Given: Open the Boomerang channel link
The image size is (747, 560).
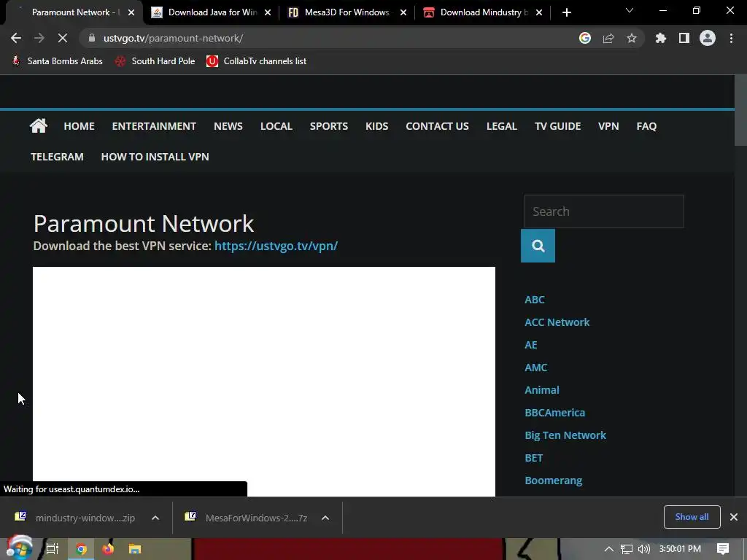Looking at the screenshot, I should coord(553,481).
